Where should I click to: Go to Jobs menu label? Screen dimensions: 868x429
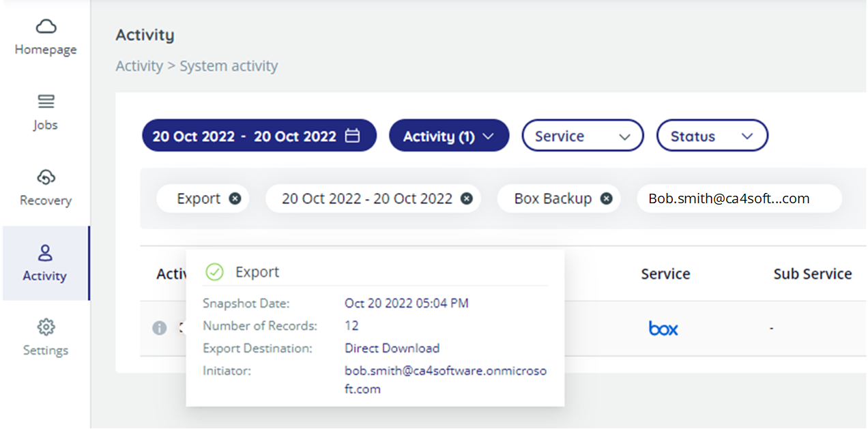46,125
